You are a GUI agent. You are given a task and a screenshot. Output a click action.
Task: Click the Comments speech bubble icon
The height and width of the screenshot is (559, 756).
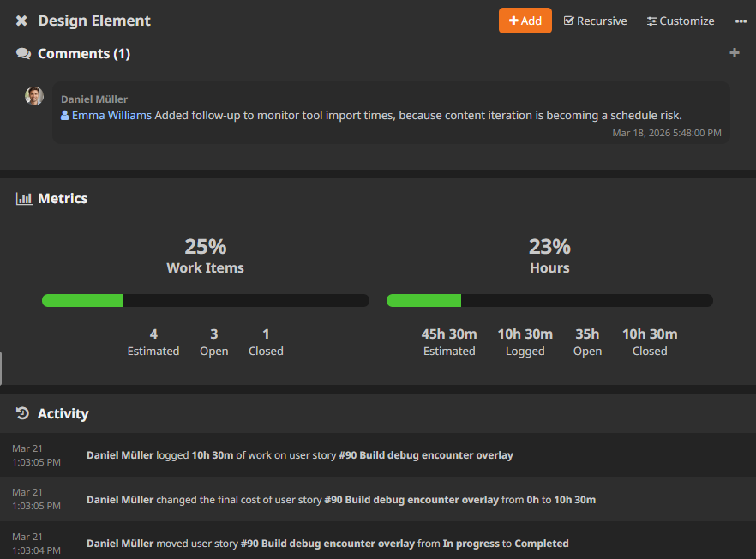click(23, 54)
